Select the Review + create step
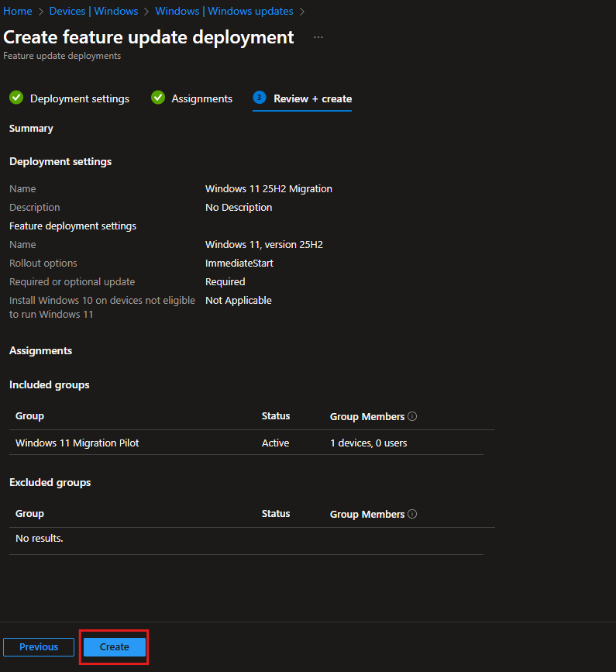This screenshot has height=672, width=616. coord(312,98)
